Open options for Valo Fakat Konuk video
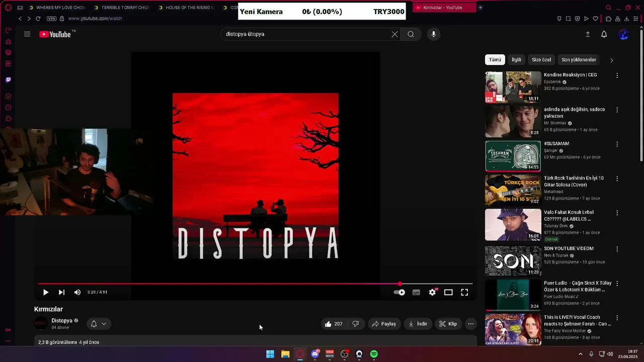The width and height of the screenshot is (644, 362). pos(617,213)
